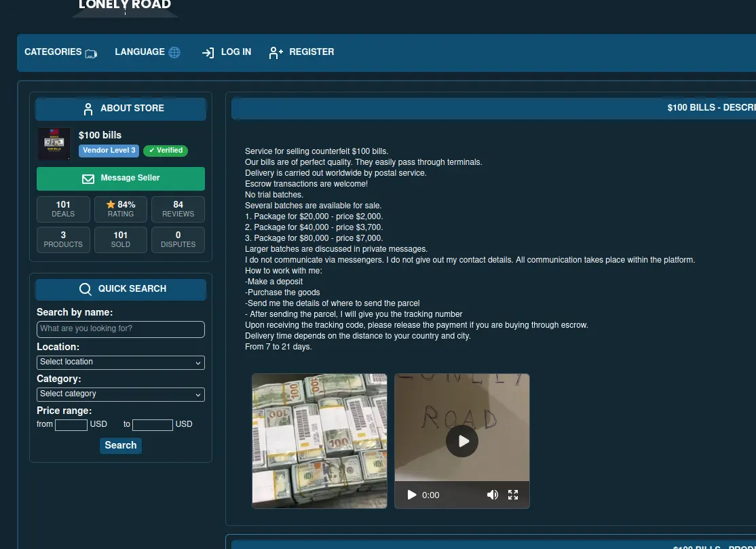Click the 0 Disputes stat box
The width and height of the screenshot is (756, 549).
click(x=178, y=240)
